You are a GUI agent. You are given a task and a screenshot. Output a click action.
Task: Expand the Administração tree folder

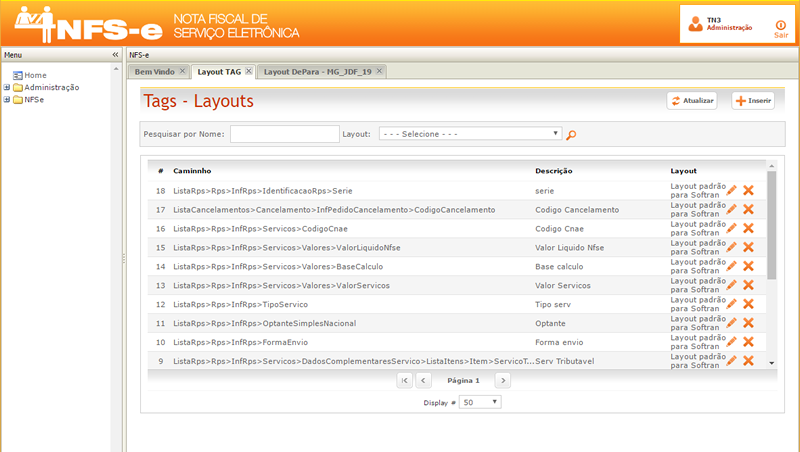(7, 87)
